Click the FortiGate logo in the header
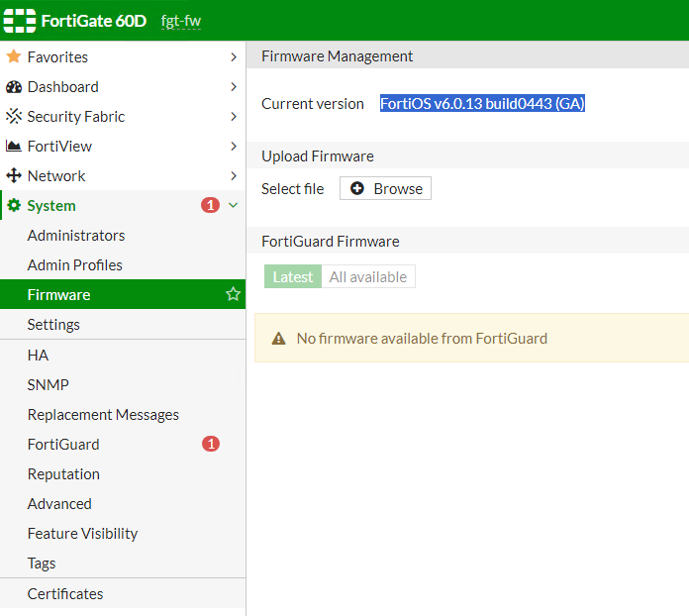This screenshot has height=616, width=689. (x=21, y=21)
